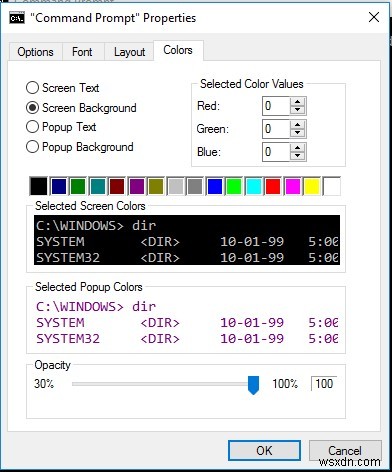The image size is (392, 472).
Task: Switch to the Font tab
Action: (x=82, y=52)
